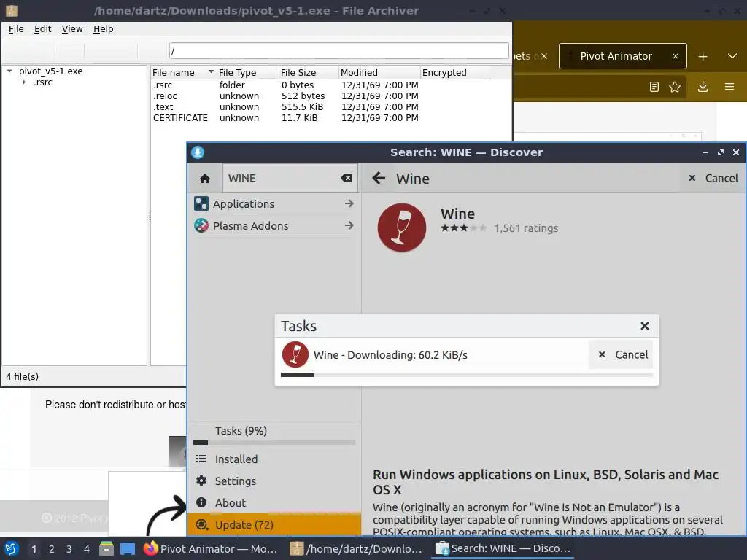Go to Discover home page

tap(205, 179)
